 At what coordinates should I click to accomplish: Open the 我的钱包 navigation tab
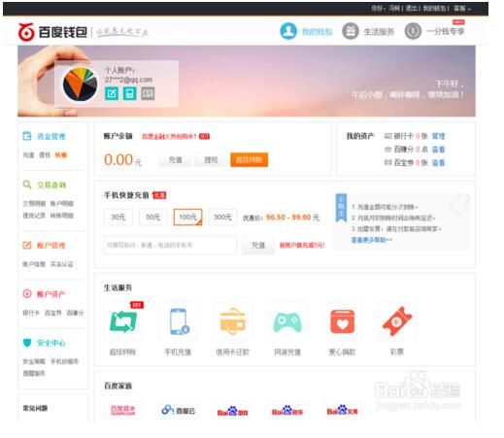(x=306, y=31)
